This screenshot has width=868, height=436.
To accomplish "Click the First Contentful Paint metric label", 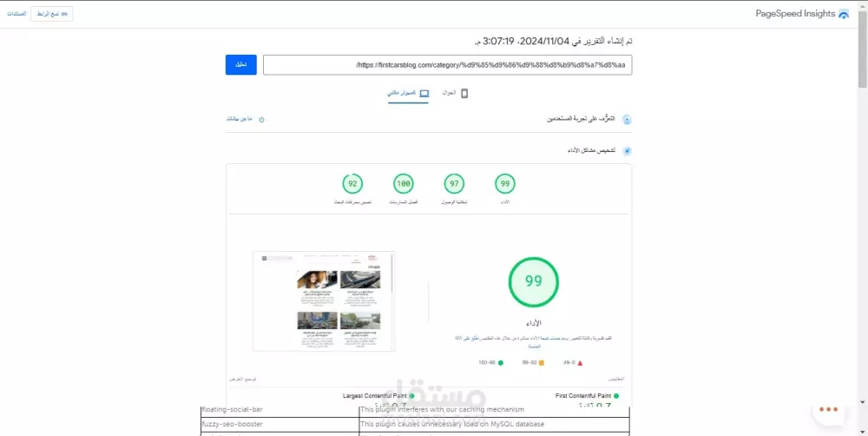I will [x=583, y=396].
